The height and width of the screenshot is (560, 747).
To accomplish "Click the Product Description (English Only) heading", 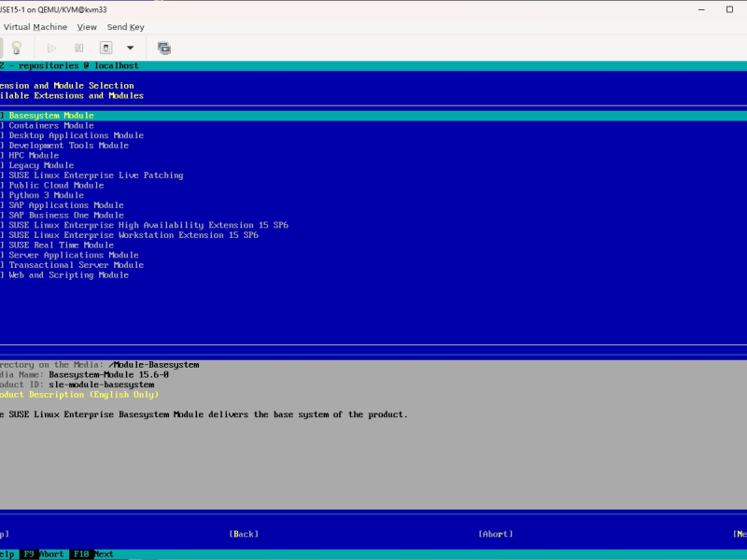I will click(79, 395).
